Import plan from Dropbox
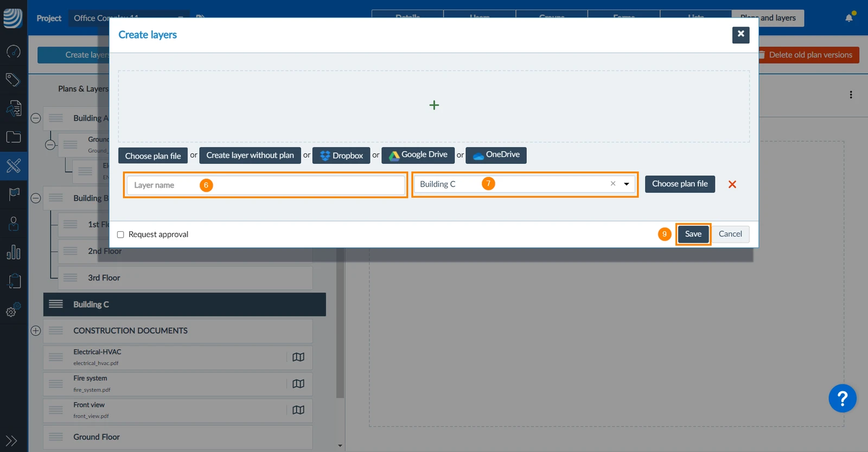Viewport: 868px width, 452px height. (x=341, y=155)
